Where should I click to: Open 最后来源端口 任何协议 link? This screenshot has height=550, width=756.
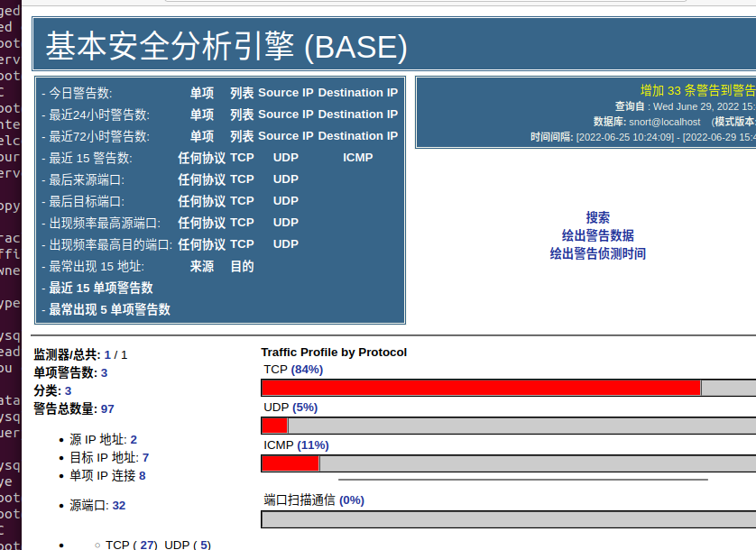[201, 179]
